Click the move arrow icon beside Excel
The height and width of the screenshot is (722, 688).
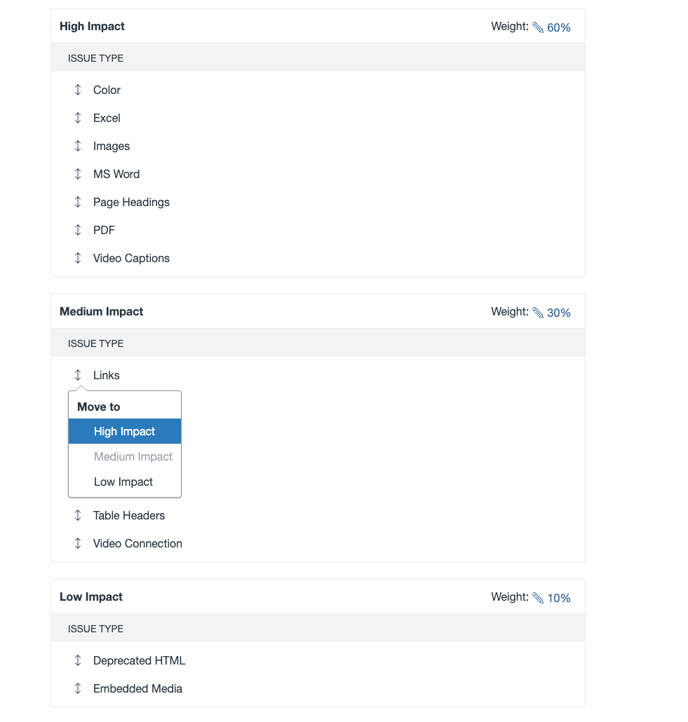[78, 118]
